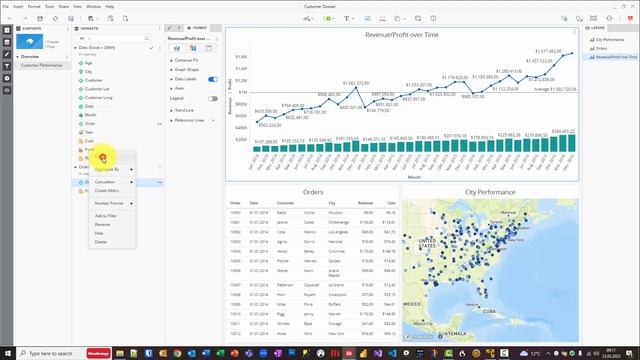This screenshot has height=360, width=640.
Task: Choose Create Metric from context menu
Action: pyautogui.click(x=112, y=191)
